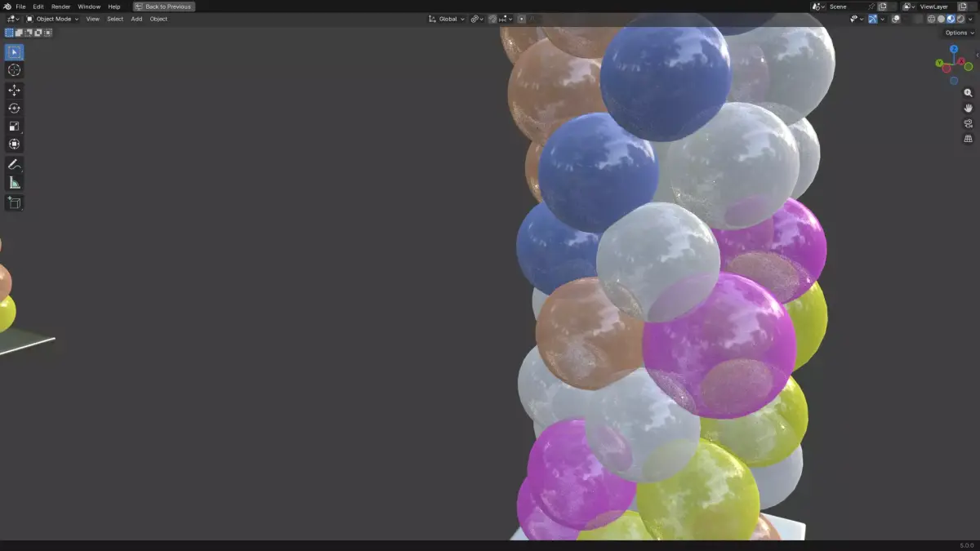Open the pivot point dropdown

coord(477,19)
